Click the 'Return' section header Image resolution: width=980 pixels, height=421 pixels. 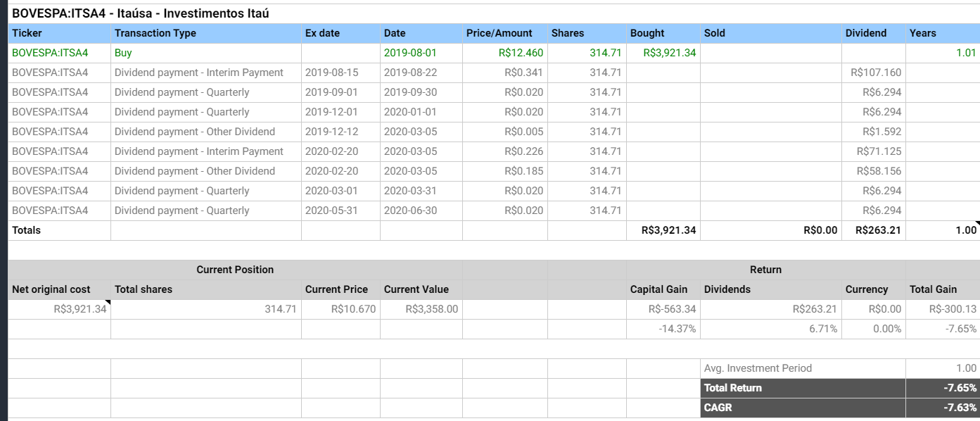(765, 270)
